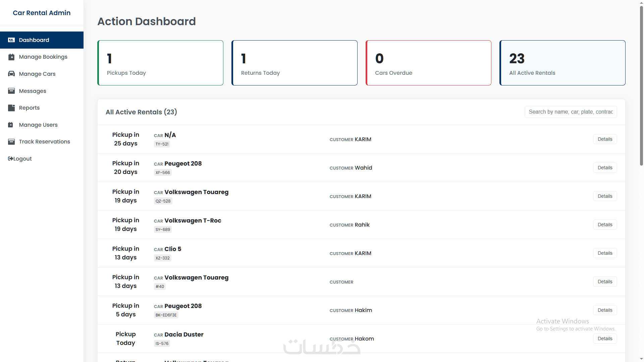Focus the rentals search field
Image resolution: width=644 pixels, height=362 pixels.
pos(571,112)
